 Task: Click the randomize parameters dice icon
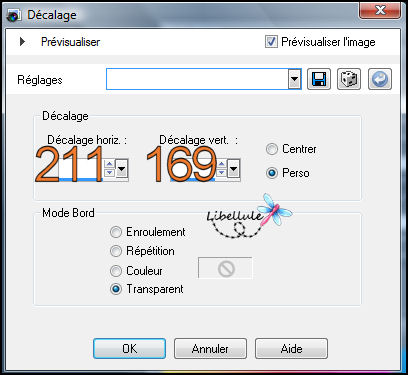click(x=349, y=79)
